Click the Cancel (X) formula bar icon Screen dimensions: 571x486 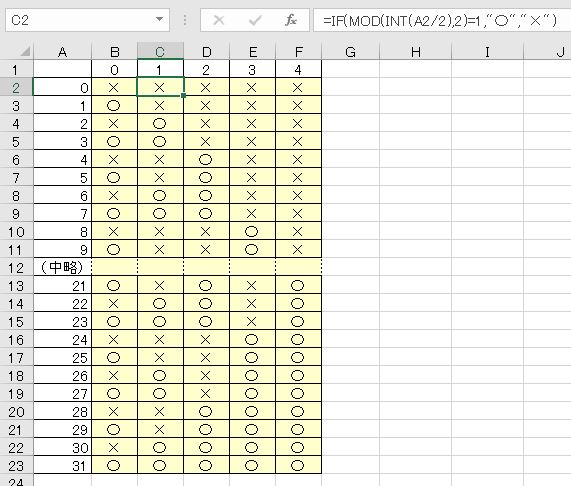pyautogui.click(x=218, y=20)
